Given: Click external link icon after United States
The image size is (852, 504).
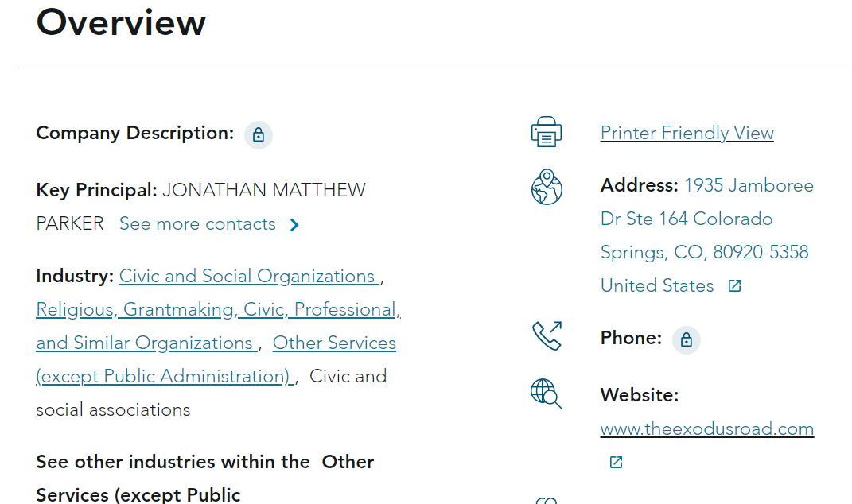Looking at the screenshot, I should coord(735,286).
